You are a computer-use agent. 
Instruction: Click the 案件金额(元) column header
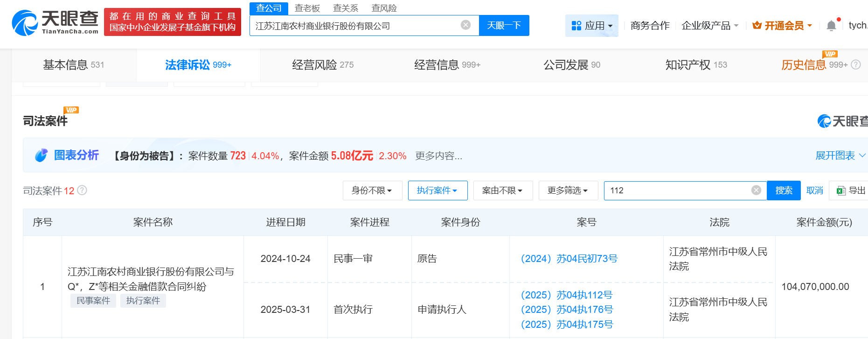[824, 222]
